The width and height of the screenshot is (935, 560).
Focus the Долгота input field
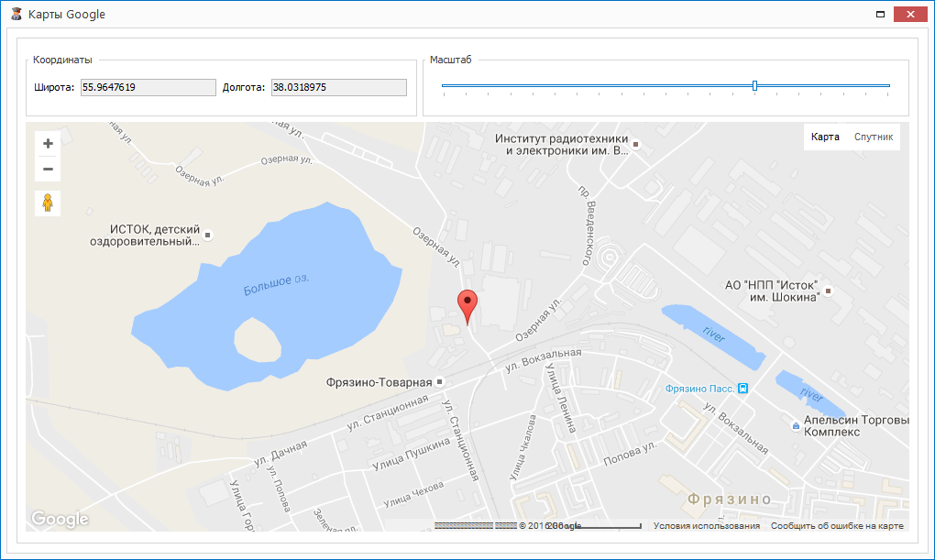338,87
